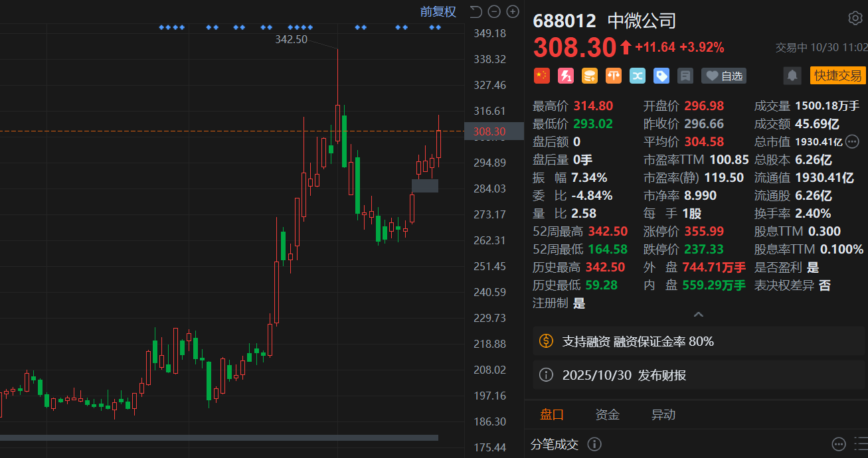868x458 pixels.
Task: Switch to the 异动 tab
Action: [x=663, y=415]
